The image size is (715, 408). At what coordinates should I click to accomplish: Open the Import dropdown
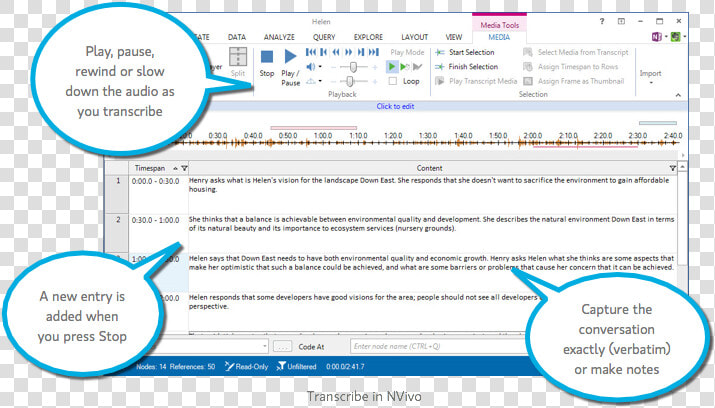pyautogui.click(x=650, y=76)
